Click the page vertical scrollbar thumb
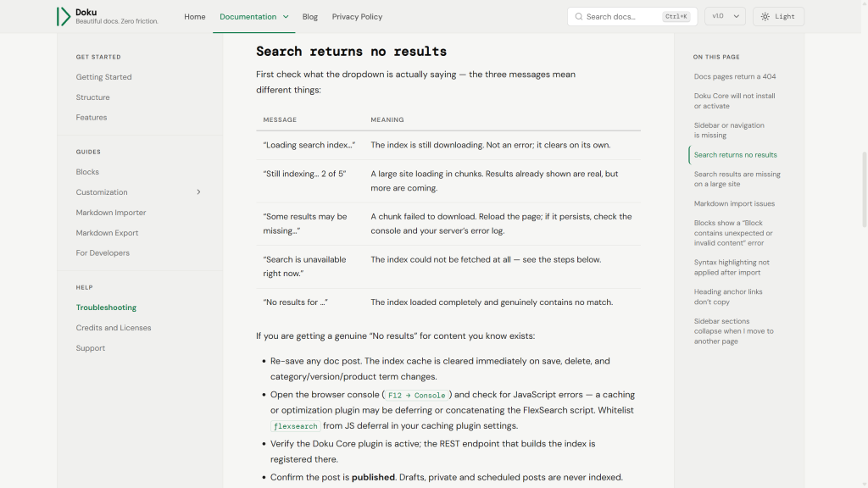Viewport: 868px width, 488px height. [864, 189]
